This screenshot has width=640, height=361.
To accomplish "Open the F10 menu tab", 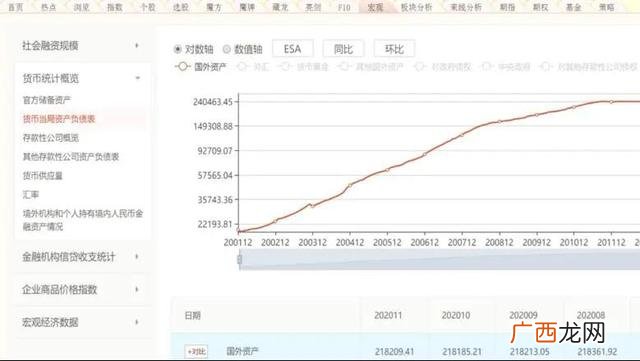I will tap(344, 7).
